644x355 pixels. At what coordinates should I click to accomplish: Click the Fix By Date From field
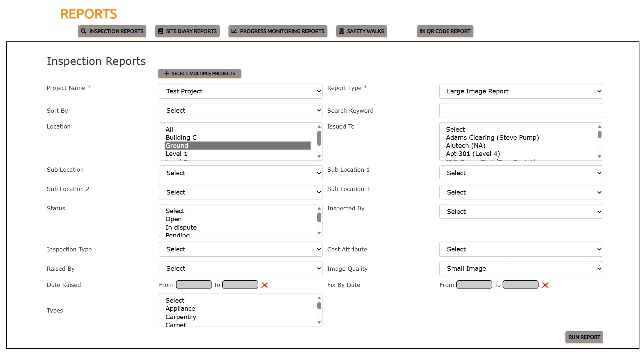474,285
